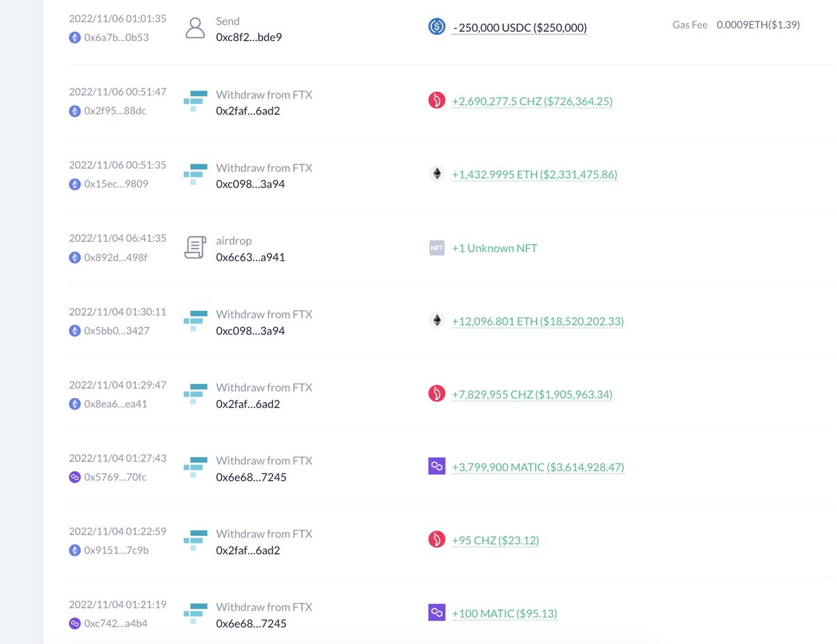Click the +100 MATIC amount
Viewport: 837px width, 644px height.
504,613
